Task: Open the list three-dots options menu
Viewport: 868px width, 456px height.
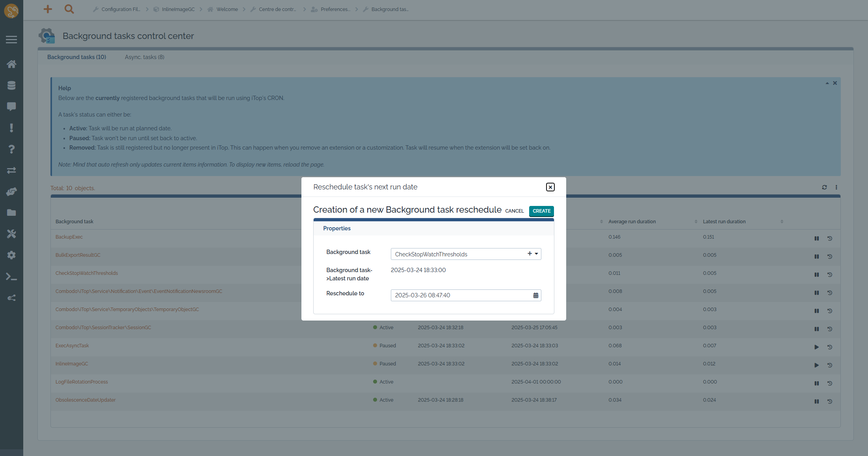Action: pyautogui.click(x=836, y=187)
